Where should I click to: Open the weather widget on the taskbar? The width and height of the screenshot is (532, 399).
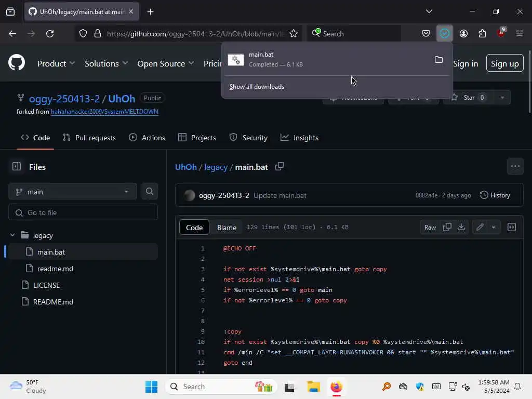28,387
